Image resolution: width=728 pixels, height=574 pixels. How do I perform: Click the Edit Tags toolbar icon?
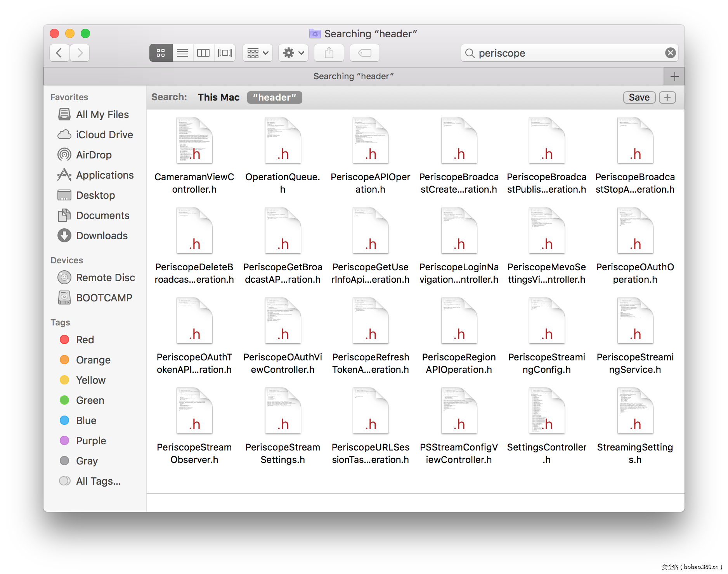point(364,53)
